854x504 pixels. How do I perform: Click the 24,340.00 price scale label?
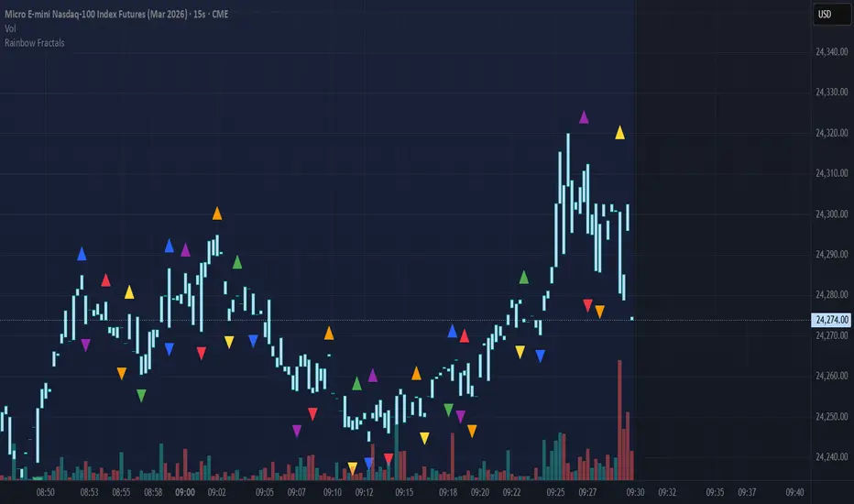(832, 51)
